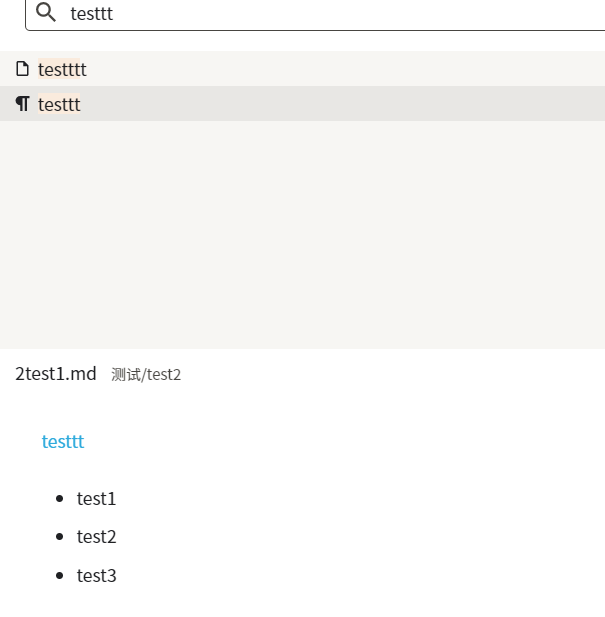This screenshot has width=605, height=617.
Task: Click the test1 list item
Action: 97,499
